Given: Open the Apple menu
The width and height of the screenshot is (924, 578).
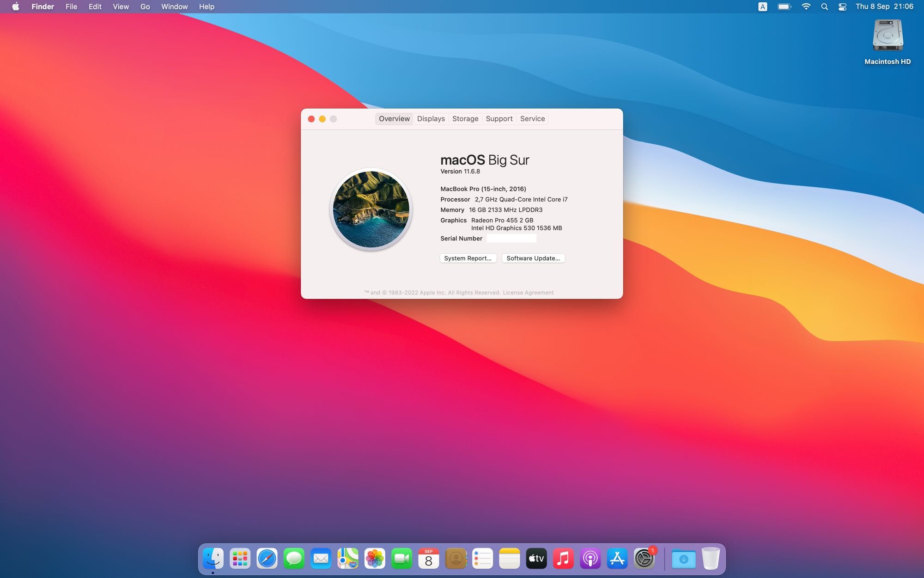Looking at the screenshot, I should click(16, 6).
